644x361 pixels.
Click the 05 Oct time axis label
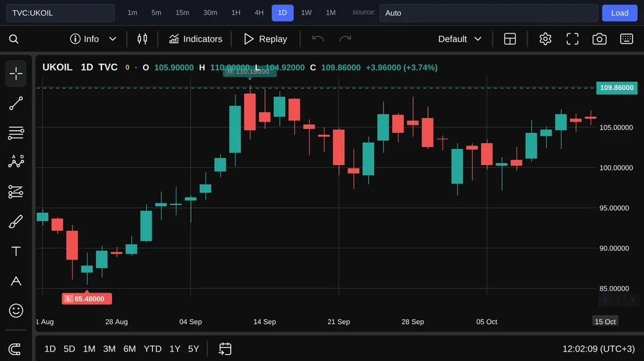pos(486,321)
